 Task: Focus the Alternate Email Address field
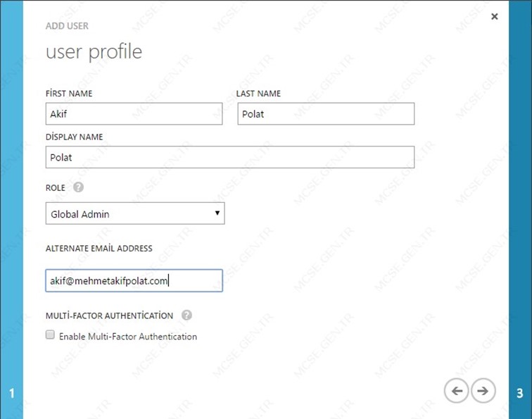[x=134, y=280]
